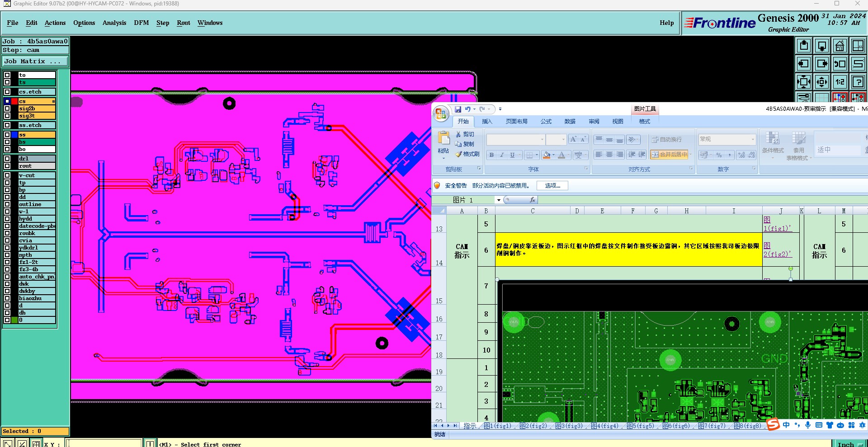Image resolution: width=868 pixels, height=447 pixels.
Task: Click the percent style icon in number group
Action: click(x=719, y=155)
